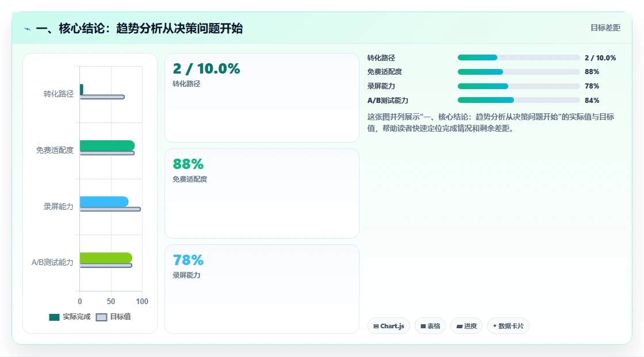Select the 进度 chip
Image resolution: width=644 pixels, height=357 pixels.
point(466,326)
